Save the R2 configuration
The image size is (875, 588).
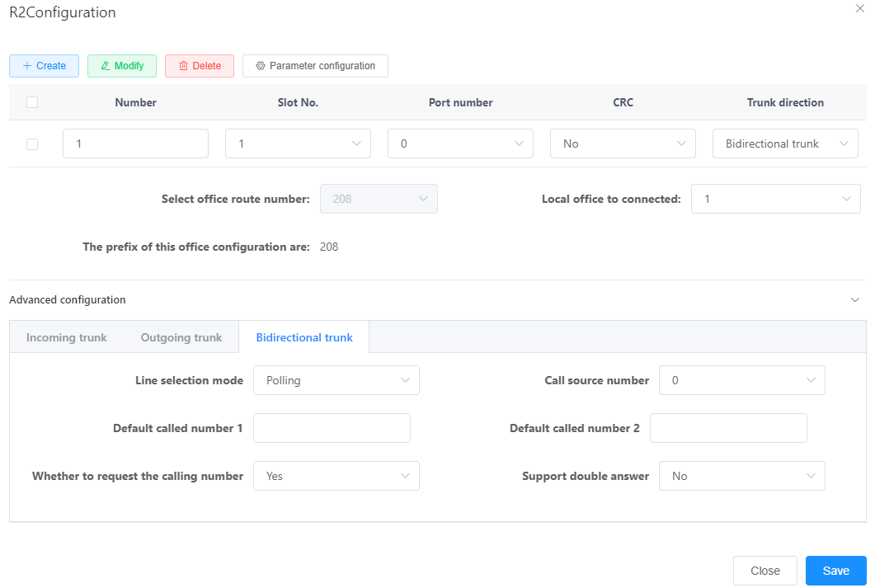(x=836, y=571)
